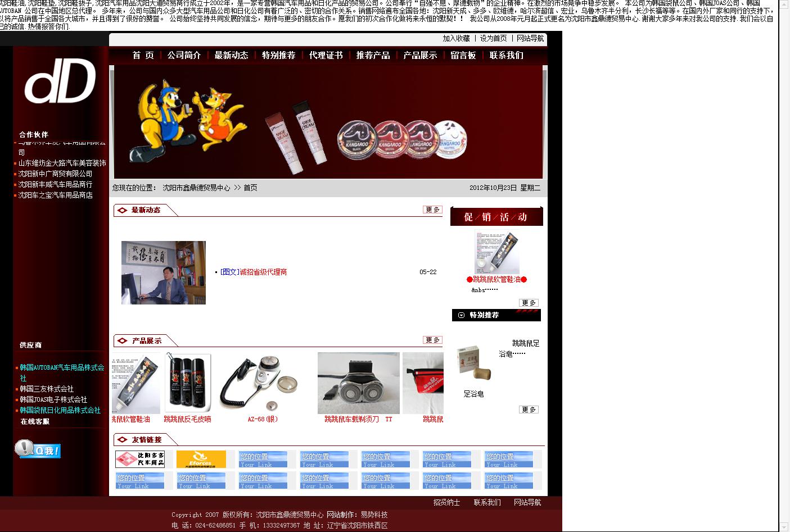Click the vertical scrollbar down arrow
This screenshot has width=790, height=532.
(784, 526)
